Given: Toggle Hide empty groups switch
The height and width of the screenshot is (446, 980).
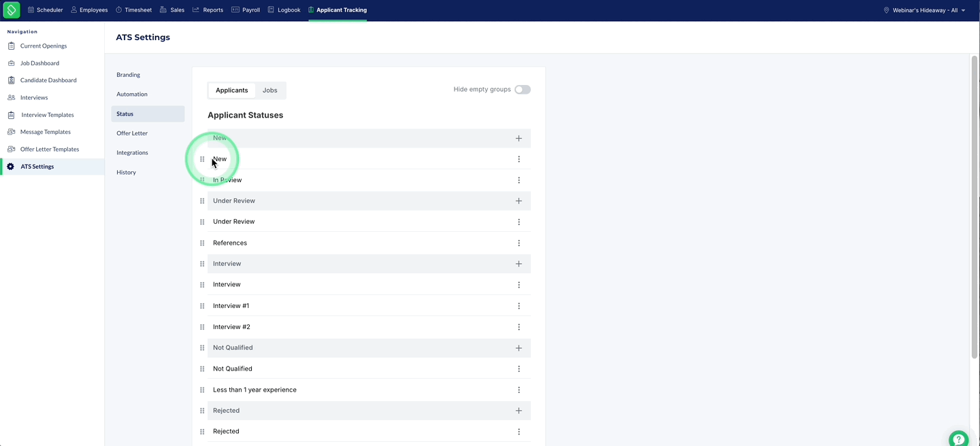Looking at the screenshot, I should pyautogui.click(x=522, y=90).
